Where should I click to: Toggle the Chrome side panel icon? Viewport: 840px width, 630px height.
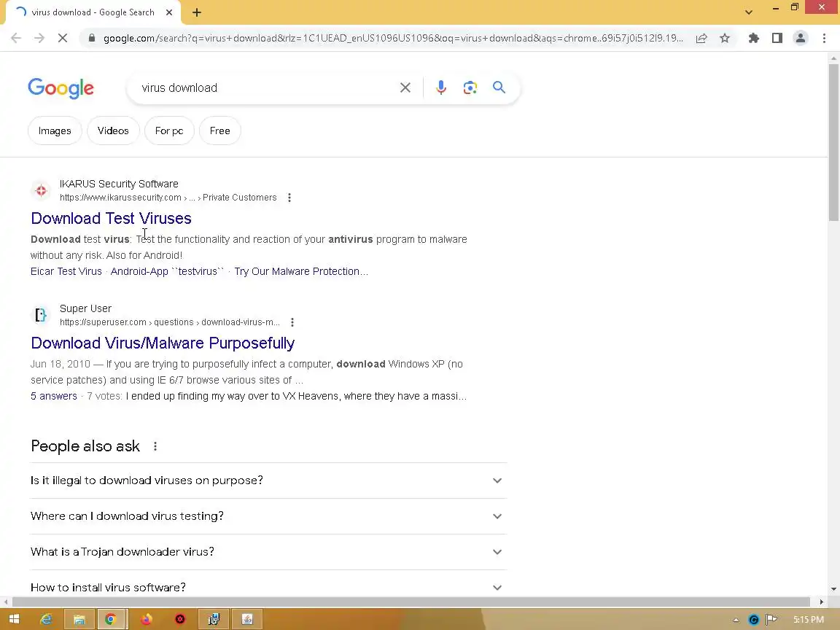point(777,38)
